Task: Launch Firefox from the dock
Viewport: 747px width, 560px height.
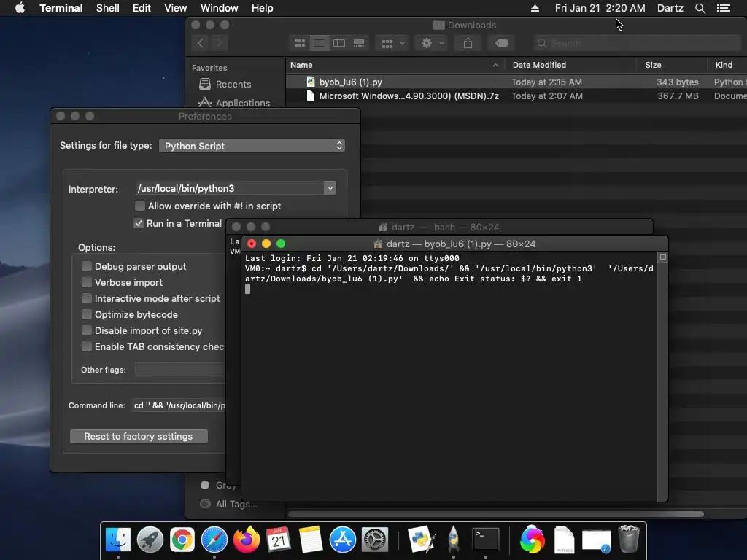Action: point(247,540)
